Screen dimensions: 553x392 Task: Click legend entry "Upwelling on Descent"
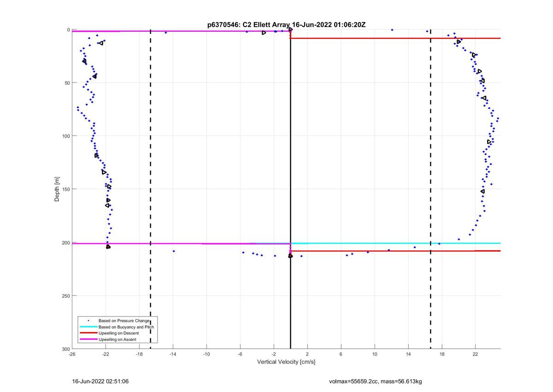tap(118, 333)
